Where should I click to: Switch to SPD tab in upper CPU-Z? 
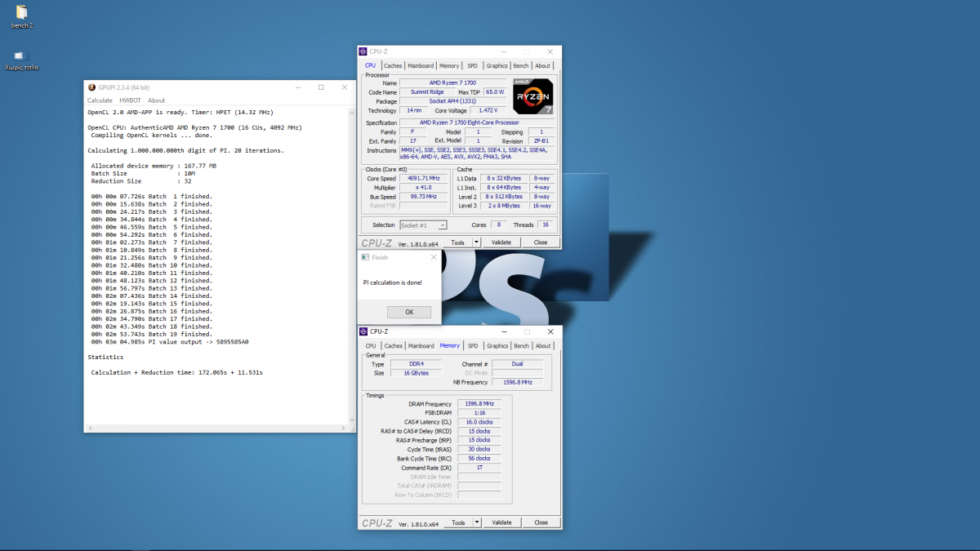pyautogui.click(x=473, y=66)
